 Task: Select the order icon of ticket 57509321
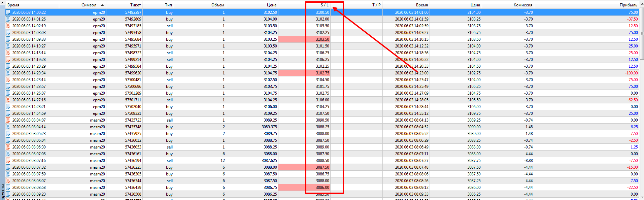(8, 113)
